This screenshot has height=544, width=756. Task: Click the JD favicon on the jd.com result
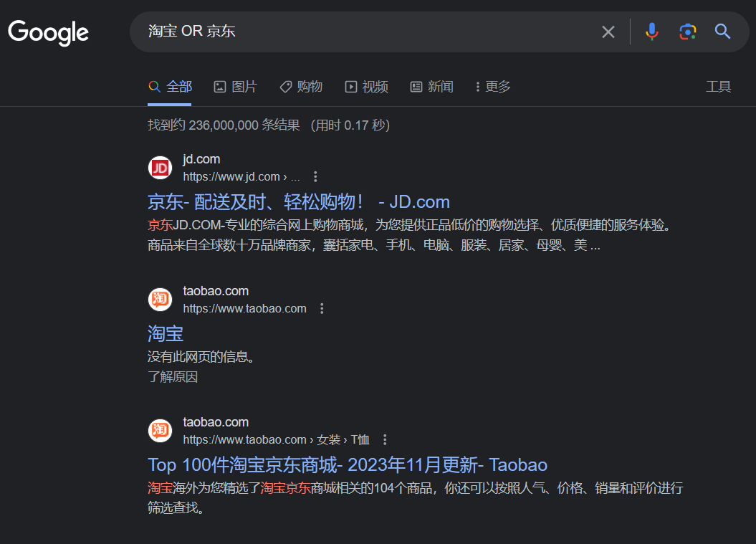point(160,168)
